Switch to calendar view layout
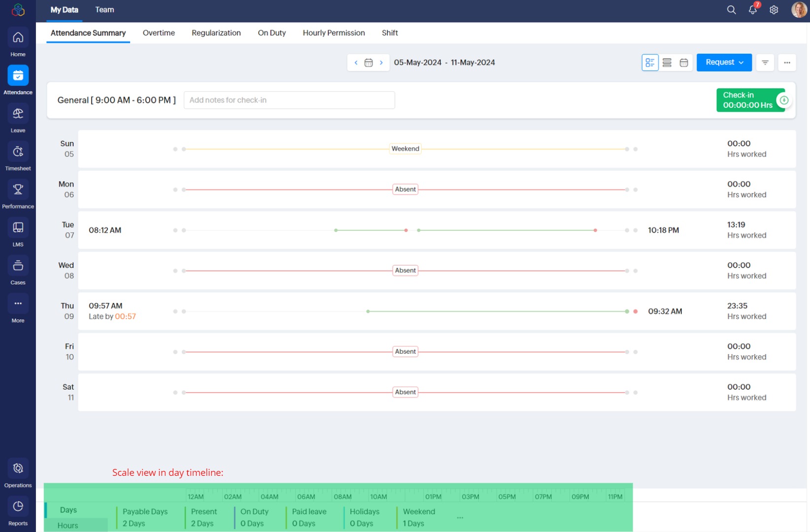 click(683, 63)
